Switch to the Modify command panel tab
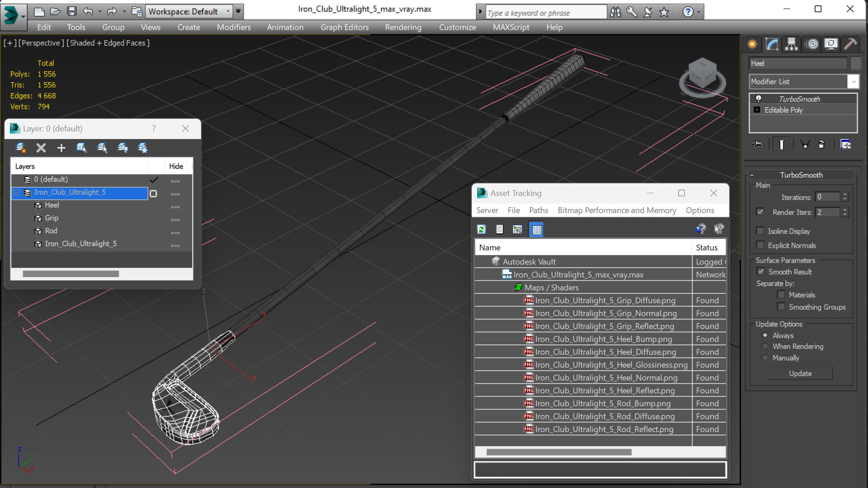The image size is (868, 488). point(772,44)
